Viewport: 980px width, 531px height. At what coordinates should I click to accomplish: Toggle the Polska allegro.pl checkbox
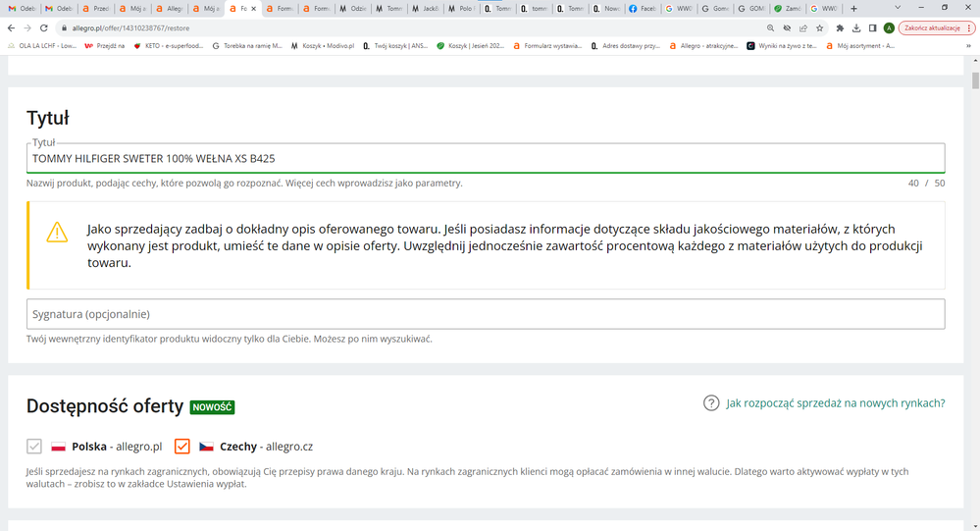tap(33, 446)
